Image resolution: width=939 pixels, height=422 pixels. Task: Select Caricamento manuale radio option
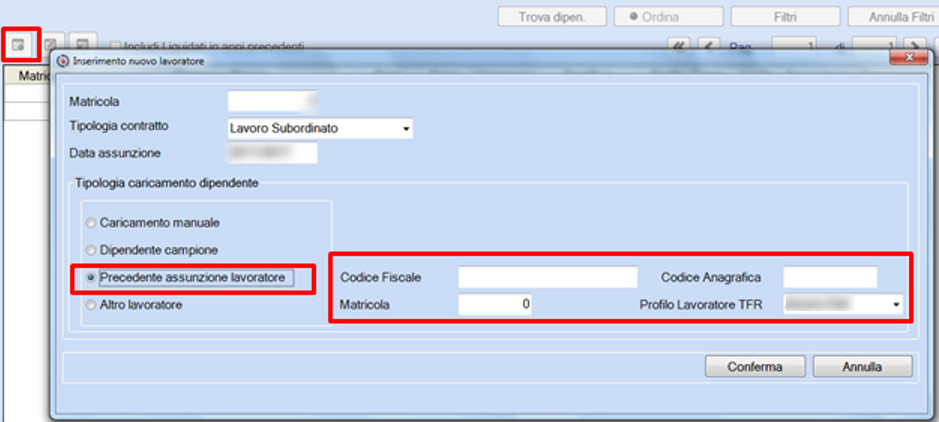[x=91, y=223]
